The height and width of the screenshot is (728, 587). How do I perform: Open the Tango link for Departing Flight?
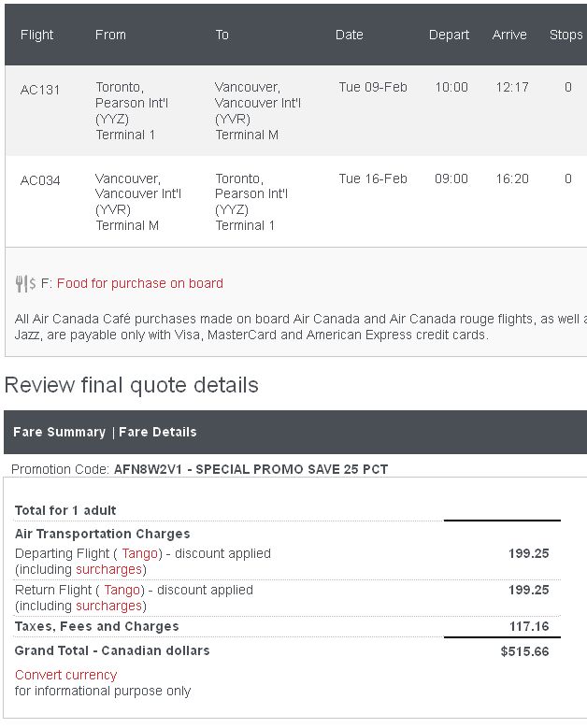[140, 553]
